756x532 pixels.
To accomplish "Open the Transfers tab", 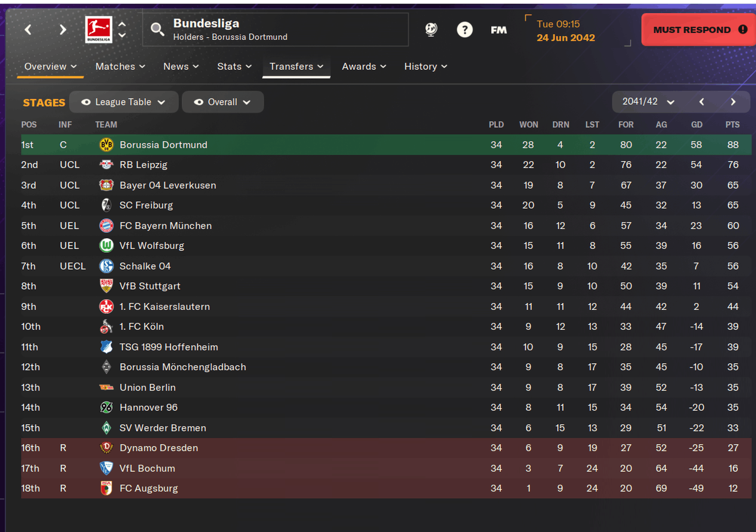I will [x=296, y=67].
